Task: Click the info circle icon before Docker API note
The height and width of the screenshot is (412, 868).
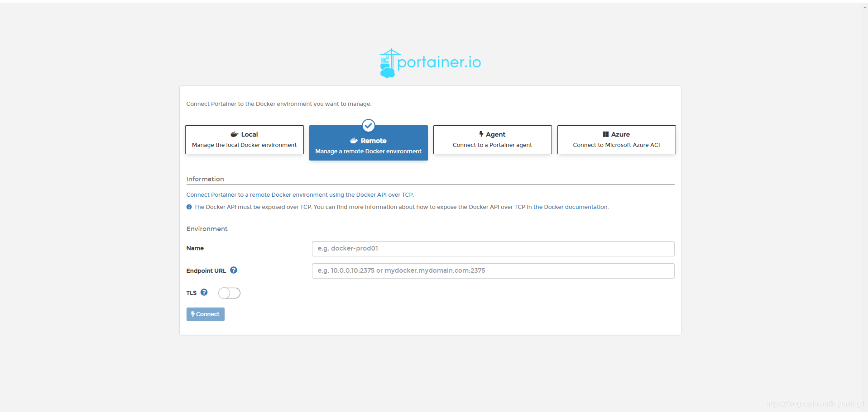Action: (189, 207)
